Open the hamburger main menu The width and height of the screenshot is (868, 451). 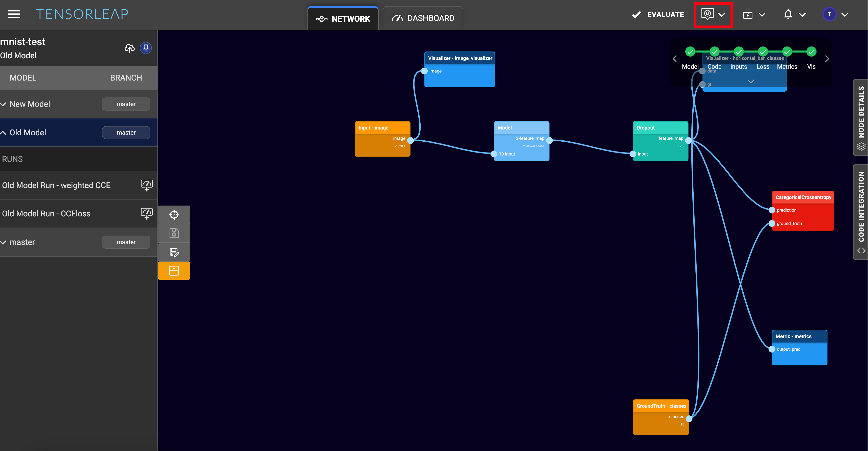(x=14, y=14)
